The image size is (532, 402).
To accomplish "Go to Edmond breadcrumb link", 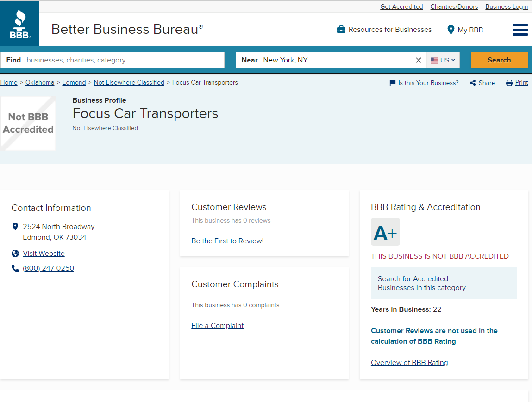I will click(74, 82).
